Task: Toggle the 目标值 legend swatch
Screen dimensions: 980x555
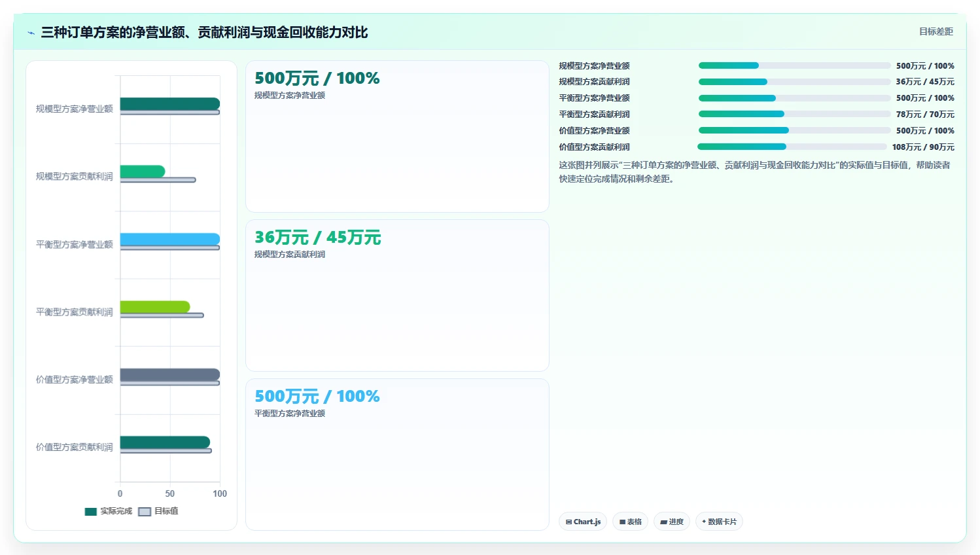Action: point(145,512)
